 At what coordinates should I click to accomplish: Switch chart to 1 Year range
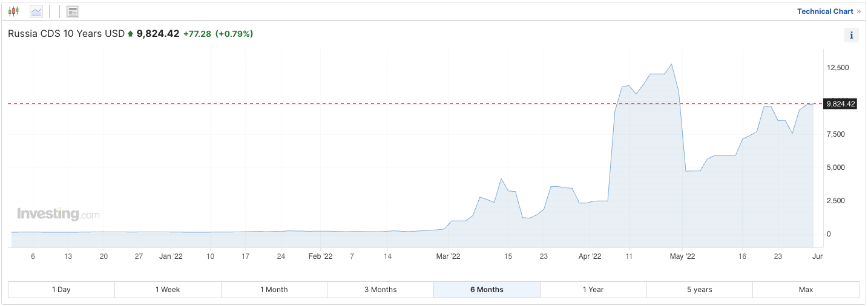point(593,290)
